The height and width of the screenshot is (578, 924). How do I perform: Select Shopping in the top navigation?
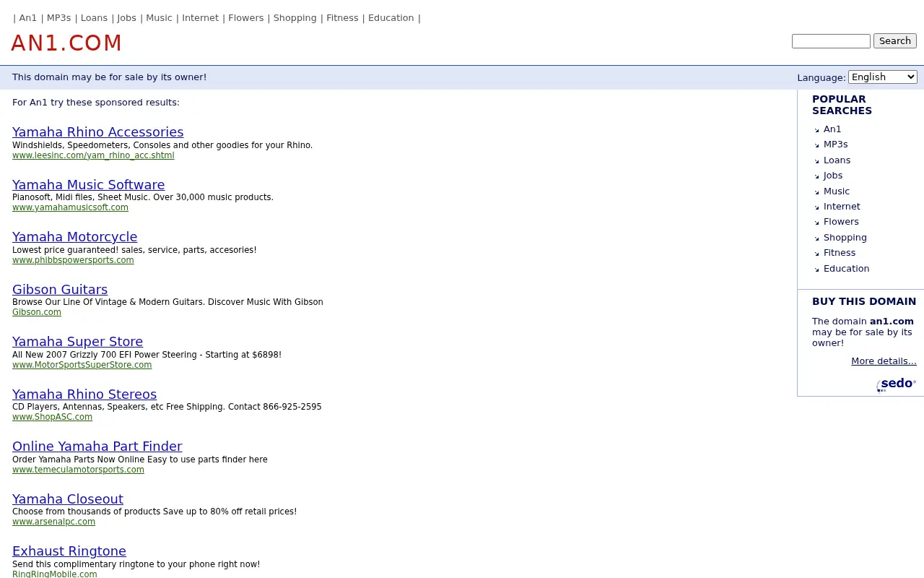[x=295, y=18]
